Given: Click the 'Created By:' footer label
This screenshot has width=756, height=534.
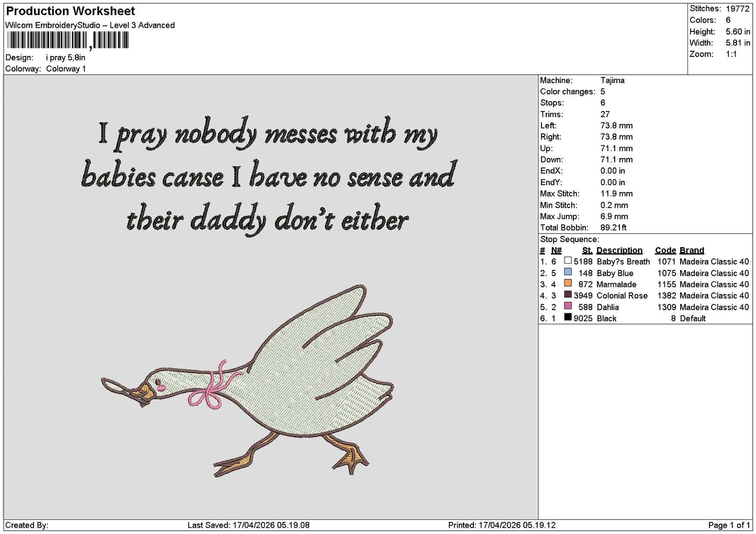Looking at the screenshot, I should coord(27,525).
